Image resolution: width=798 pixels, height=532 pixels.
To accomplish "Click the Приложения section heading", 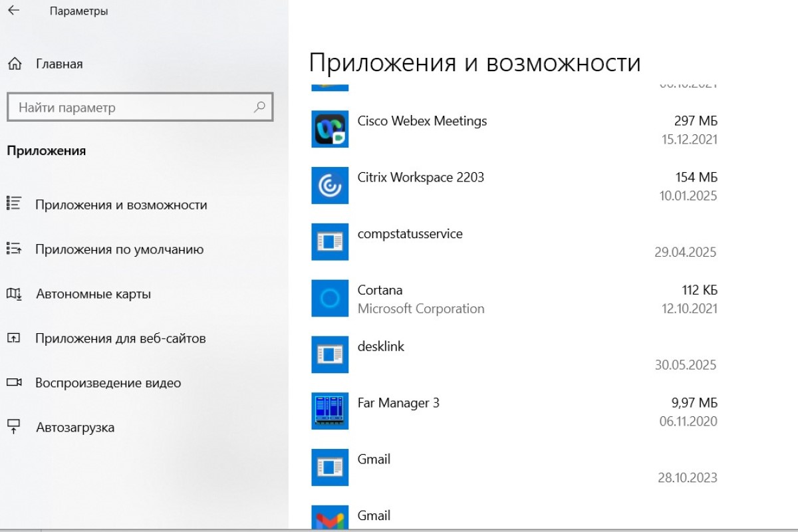I will click(x=47, y=151).
